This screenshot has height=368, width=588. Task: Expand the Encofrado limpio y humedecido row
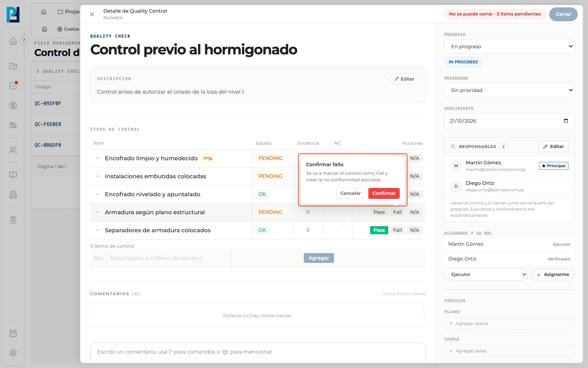[97, 158]
